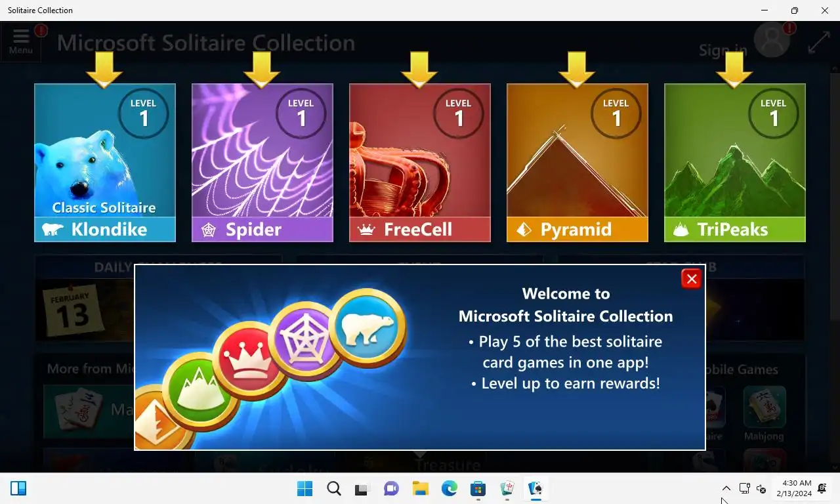
Task: Launch the FreeCell game tile
Action: [420, 163]
